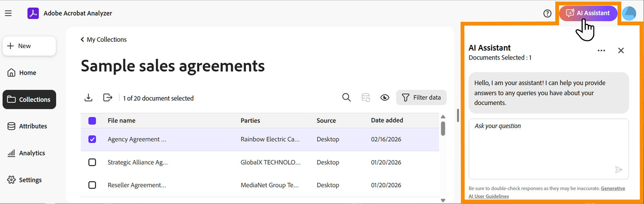Sort by Source column header
This screenshot has height=204, width=644.
click(x=326, y=120)
